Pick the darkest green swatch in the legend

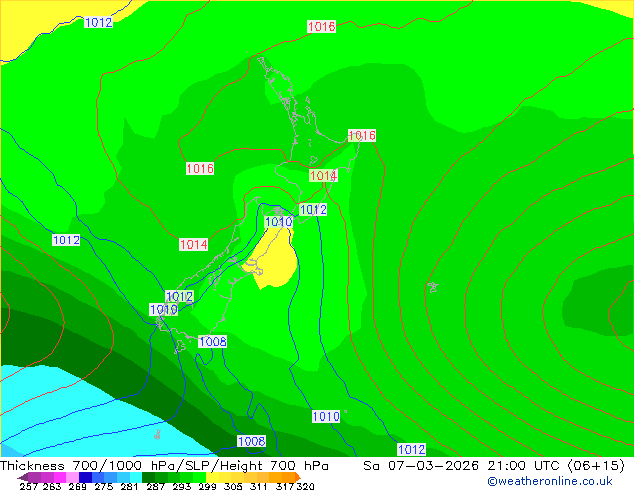tap(148, 477)
